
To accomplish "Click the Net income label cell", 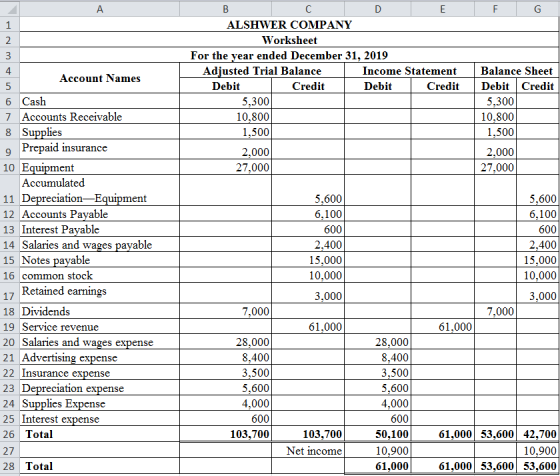I will tap(308, 451).
